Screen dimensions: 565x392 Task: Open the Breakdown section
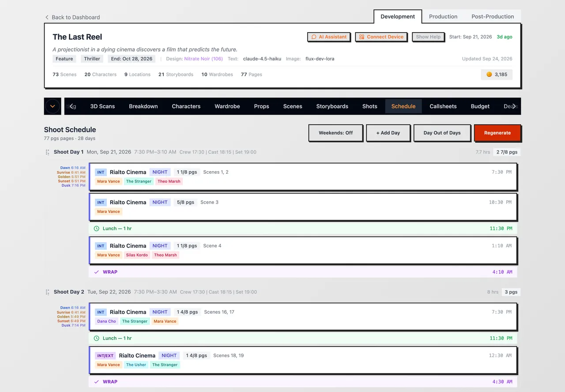point(143,106)
